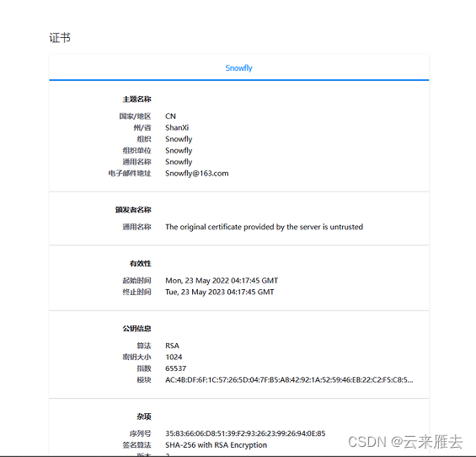Click the 国家/地区 label
476x457 pixels.
tap(135, 116)
